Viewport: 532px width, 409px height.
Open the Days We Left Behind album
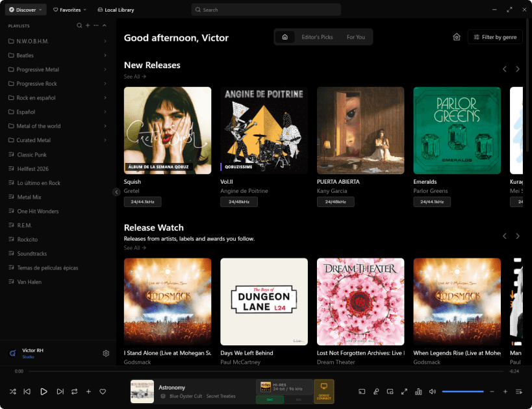(x=264, y=302)
